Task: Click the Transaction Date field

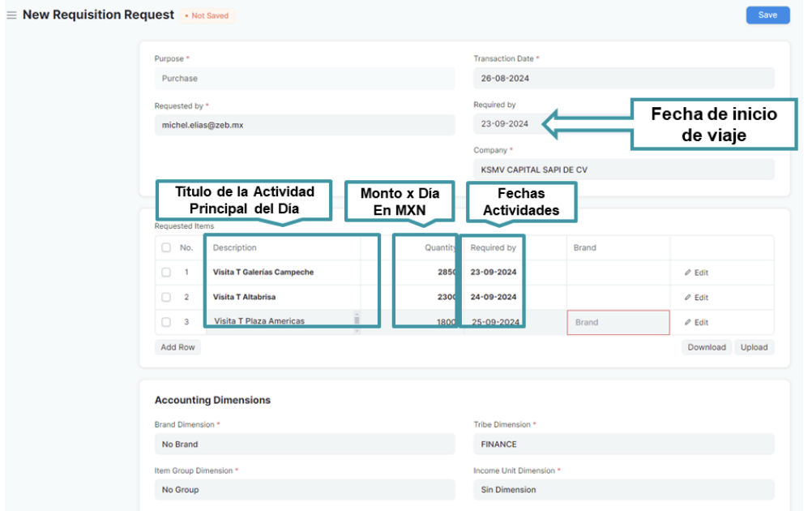Action: (623, 79)
